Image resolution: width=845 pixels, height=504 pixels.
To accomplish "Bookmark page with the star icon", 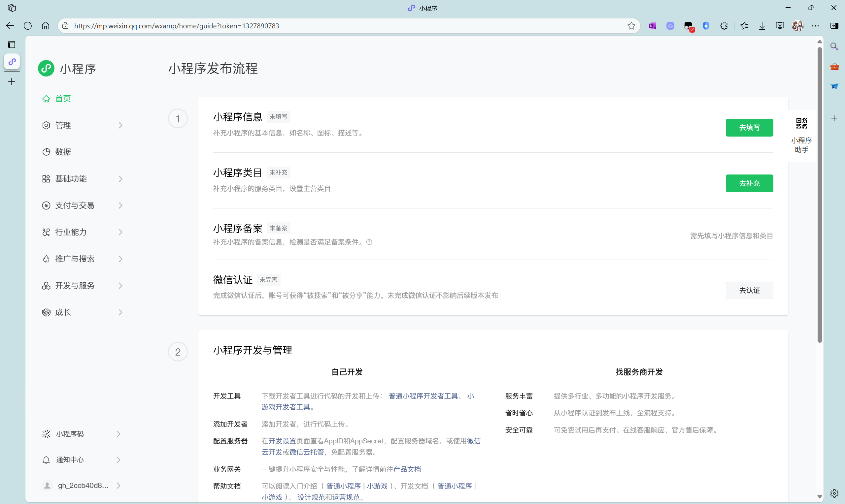I will click(x=631, y=26).
